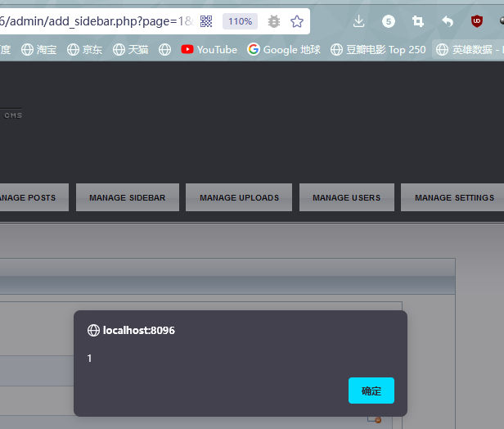Confirm the alert with the 确定 button

pos(371,391)
